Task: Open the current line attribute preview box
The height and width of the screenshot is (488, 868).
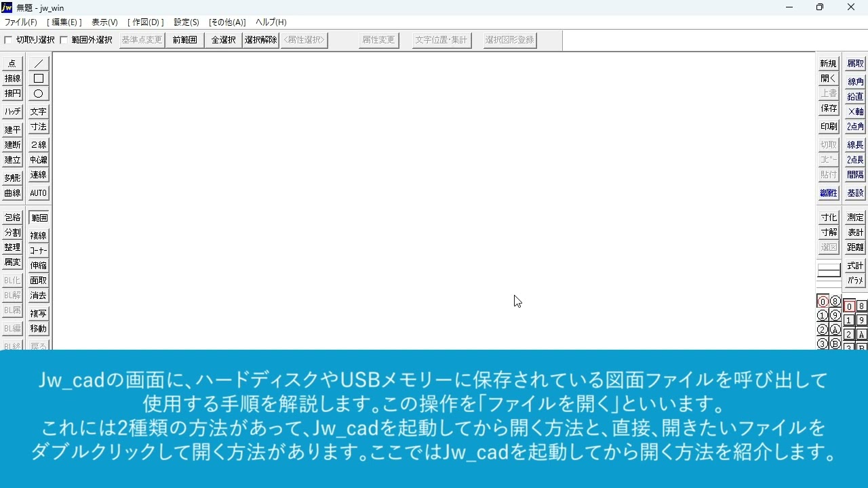Action: (x=829, y=271)
